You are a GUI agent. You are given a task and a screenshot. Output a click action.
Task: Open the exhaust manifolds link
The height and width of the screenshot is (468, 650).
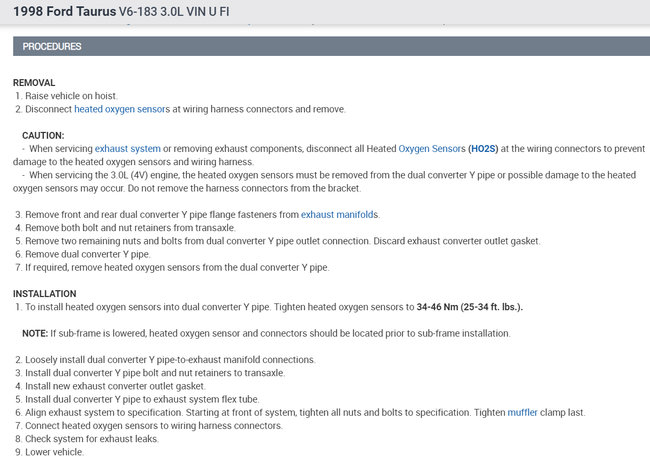[x=340, y=214]
